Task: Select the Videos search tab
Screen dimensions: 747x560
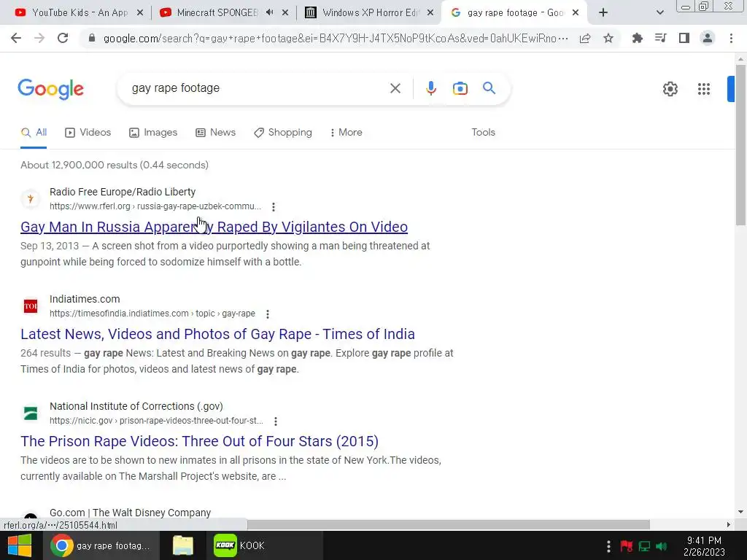Action: 88,133
